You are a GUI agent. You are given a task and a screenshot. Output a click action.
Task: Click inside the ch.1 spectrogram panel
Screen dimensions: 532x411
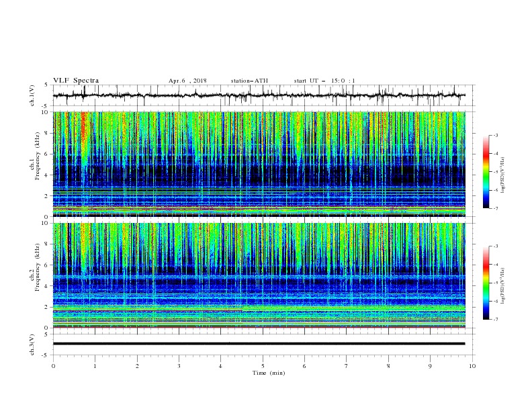pos(259,164)
